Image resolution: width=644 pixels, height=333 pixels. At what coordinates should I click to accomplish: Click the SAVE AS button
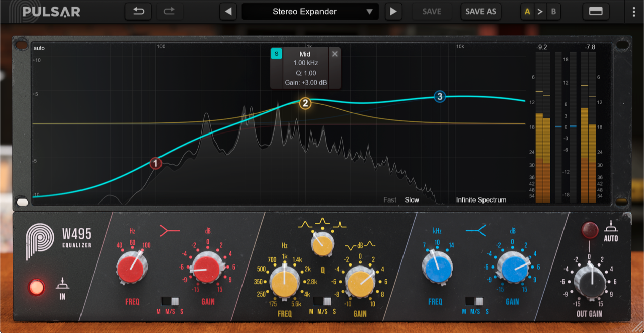point(480,11)
